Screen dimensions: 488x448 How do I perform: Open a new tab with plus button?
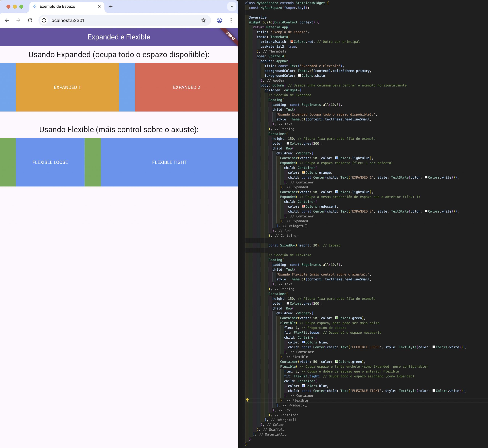(111, 6)
